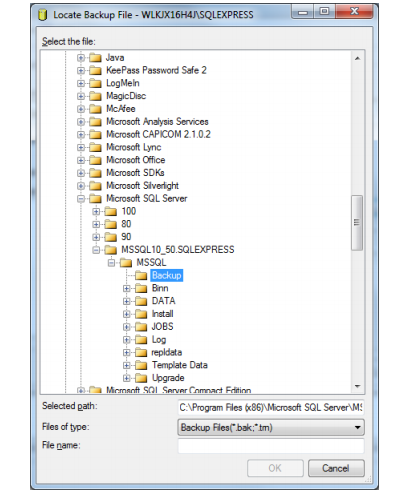Screen dimensions: 394x496
Task: Click the Cancel button
Action: click(x=336, y=468)
